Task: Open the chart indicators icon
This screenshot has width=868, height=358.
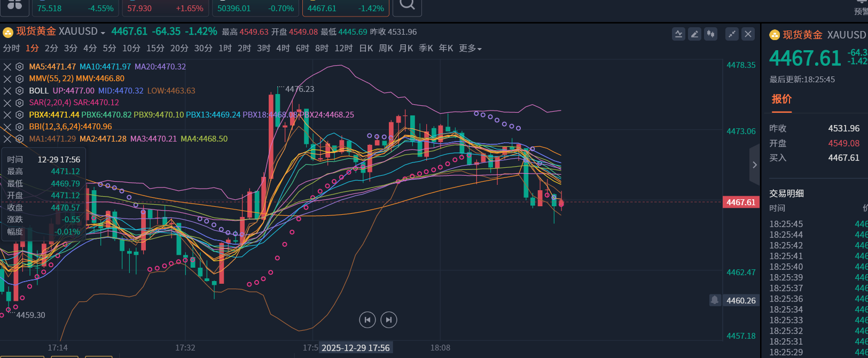Action: click(678, 34)
